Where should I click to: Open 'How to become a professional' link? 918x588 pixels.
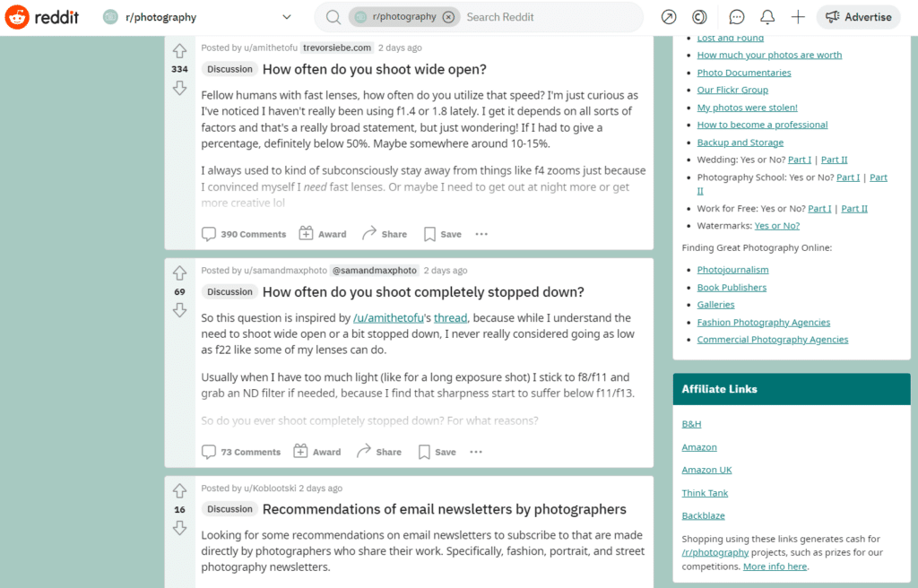[762, 125]
